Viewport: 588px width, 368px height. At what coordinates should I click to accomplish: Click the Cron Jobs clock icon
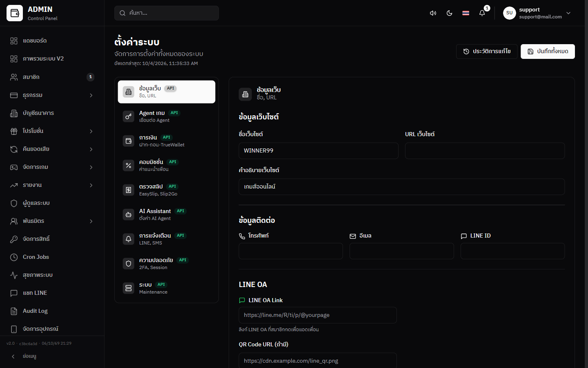[14, 257]
